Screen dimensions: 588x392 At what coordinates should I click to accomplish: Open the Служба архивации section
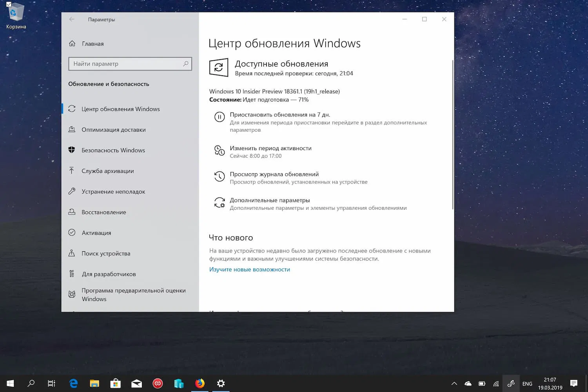[x=108, y=171]
